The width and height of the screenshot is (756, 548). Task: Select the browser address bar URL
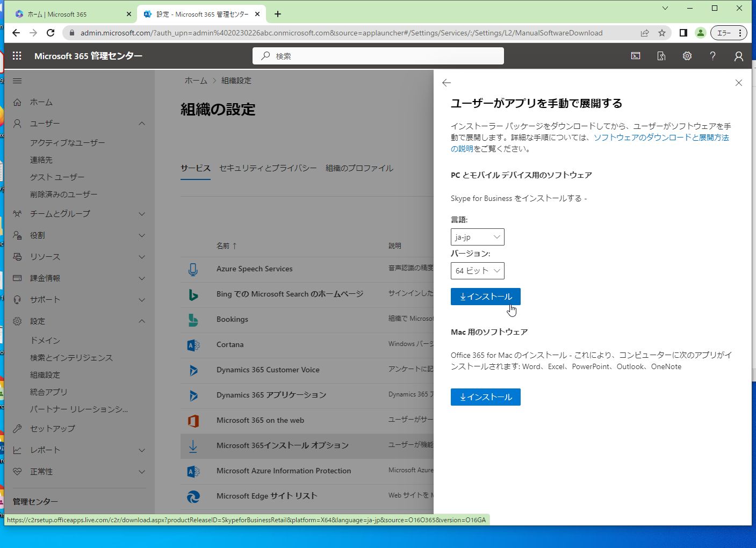coord(341,33)
